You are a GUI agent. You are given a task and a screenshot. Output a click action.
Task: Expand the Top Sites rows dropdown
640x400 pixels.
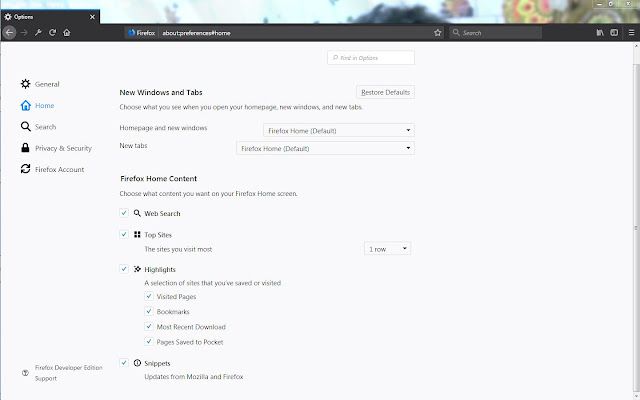pyautogui.click(x=387, y=249)
